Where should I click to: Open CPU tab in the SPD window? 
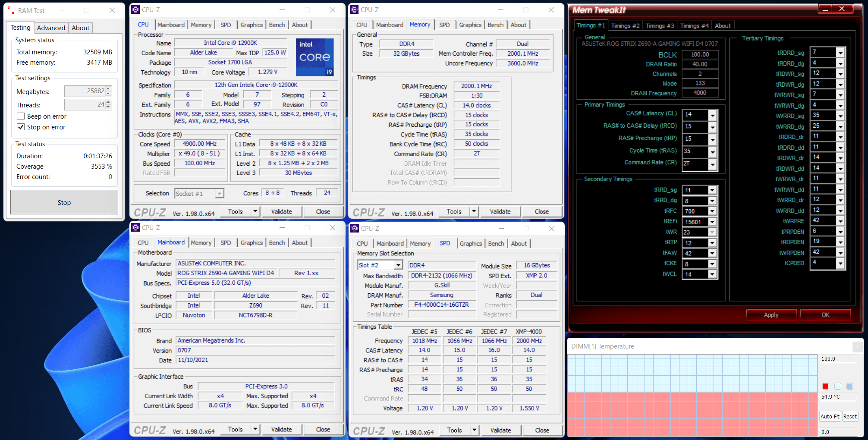pos(362,244)
